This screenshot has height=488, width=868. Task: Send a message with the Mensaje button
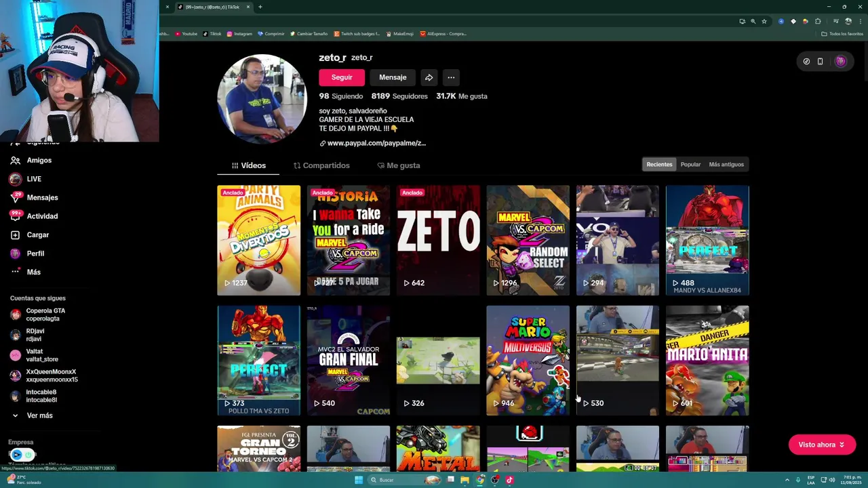[393, 77]
